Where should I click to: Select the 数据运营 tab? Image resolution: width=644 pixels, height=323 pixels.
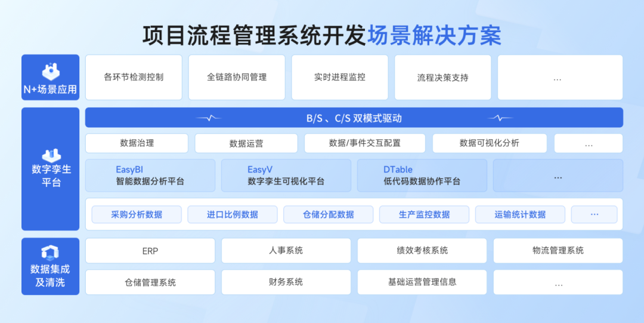[246, 143]
